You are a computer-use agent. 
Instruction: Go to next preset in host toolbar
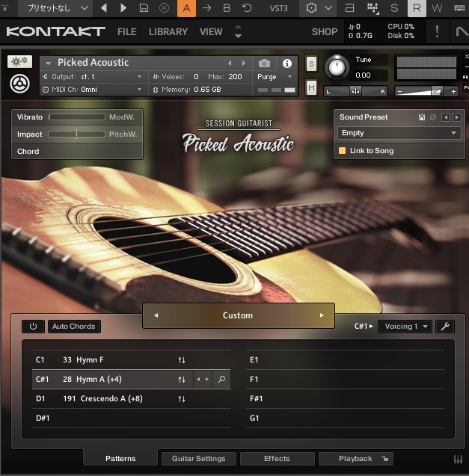123,8
